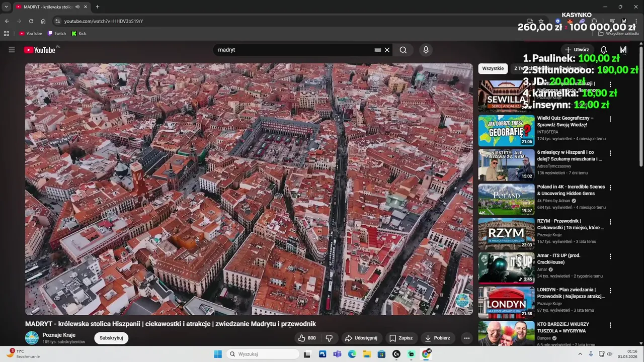
Task: Select the Wszystkie filter chip
Action: coord(493,68)
